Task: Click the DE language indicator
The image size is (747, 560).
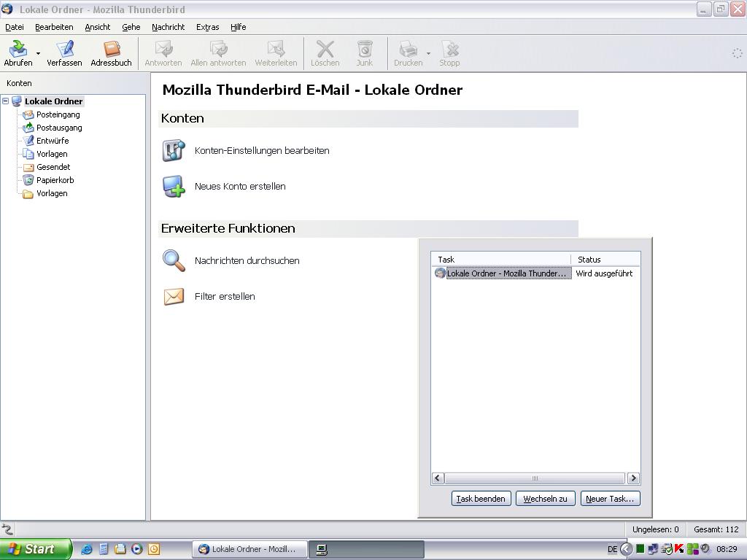Action: (612, 550)
